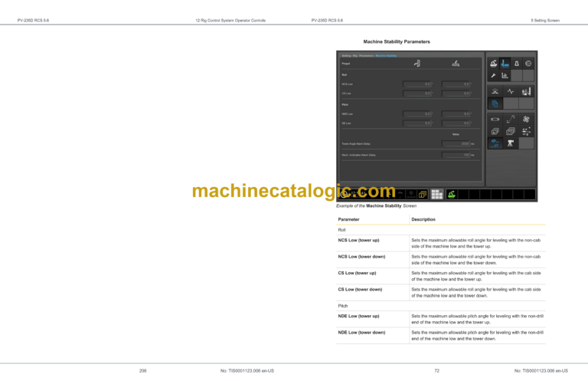Click the green rig status icon
Screen dimensions: 588x381
click(452, 194)
